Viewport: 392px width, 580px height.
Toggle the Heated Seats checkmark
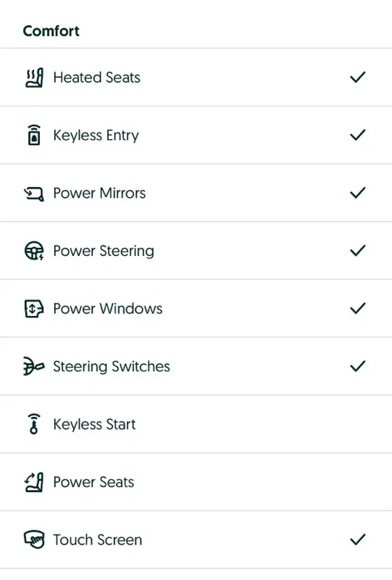pos(358,77)
